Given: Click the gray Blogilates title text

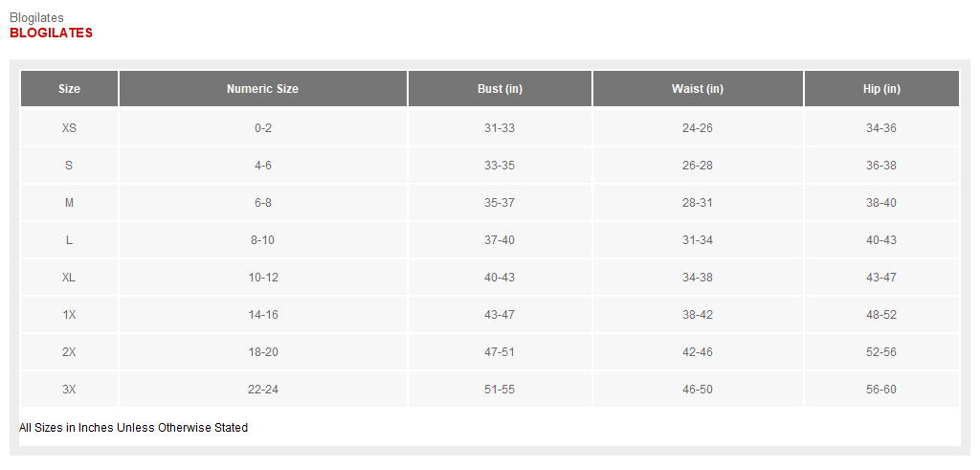Looking at the screenshot, I should pos(37,18).
